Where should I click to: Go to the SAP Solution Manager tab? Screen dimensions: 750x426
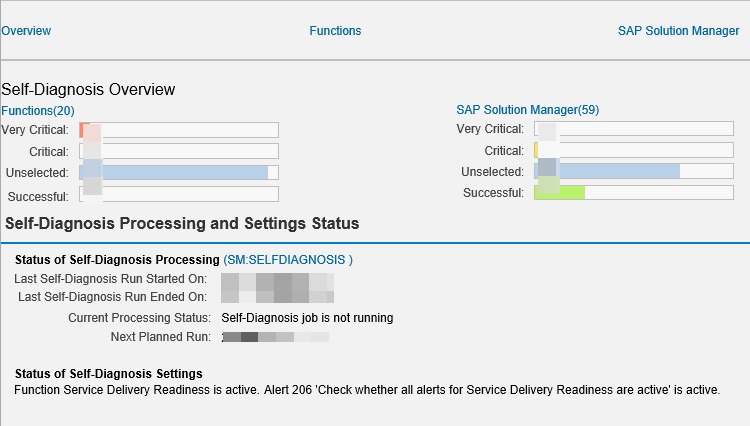click(x=679, y=31)
